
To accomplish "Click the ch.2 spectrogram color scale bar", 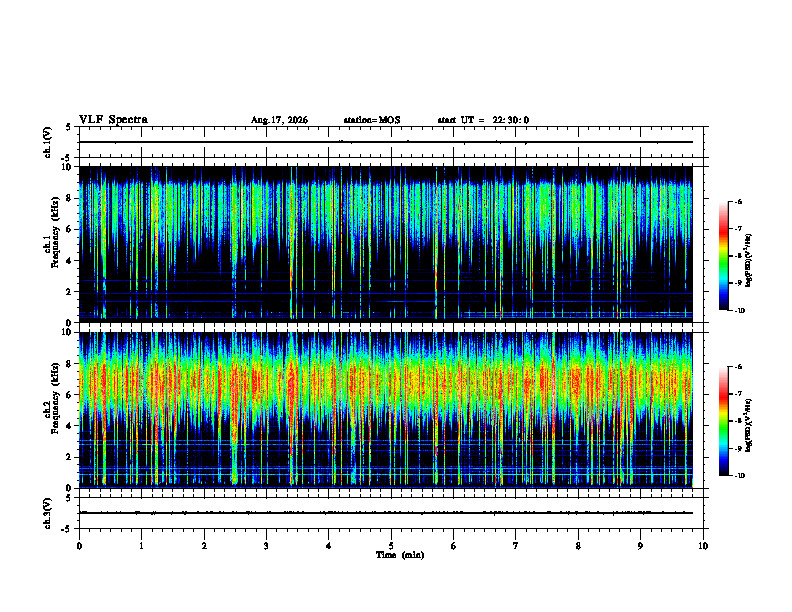I will pyautogui.click(x=723, y=421).
